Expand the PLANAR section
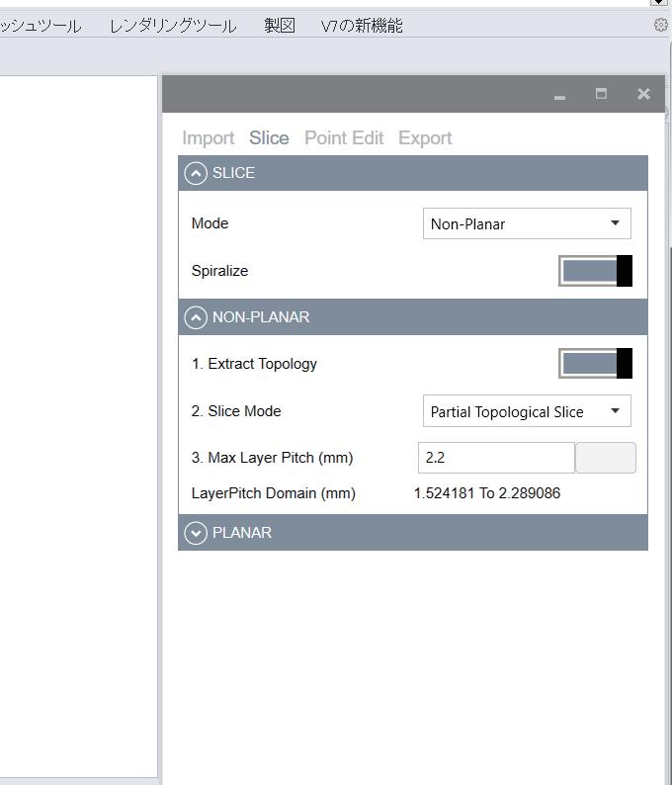Viewport: 672px width, 785px height. [x=196, y=533]
